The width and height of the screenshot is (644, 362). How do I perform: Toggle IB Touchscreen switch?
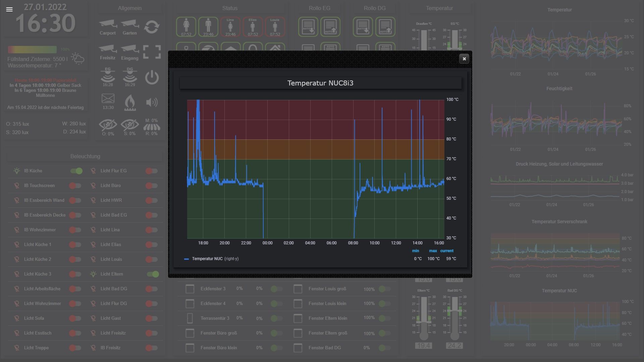point(75,186)
